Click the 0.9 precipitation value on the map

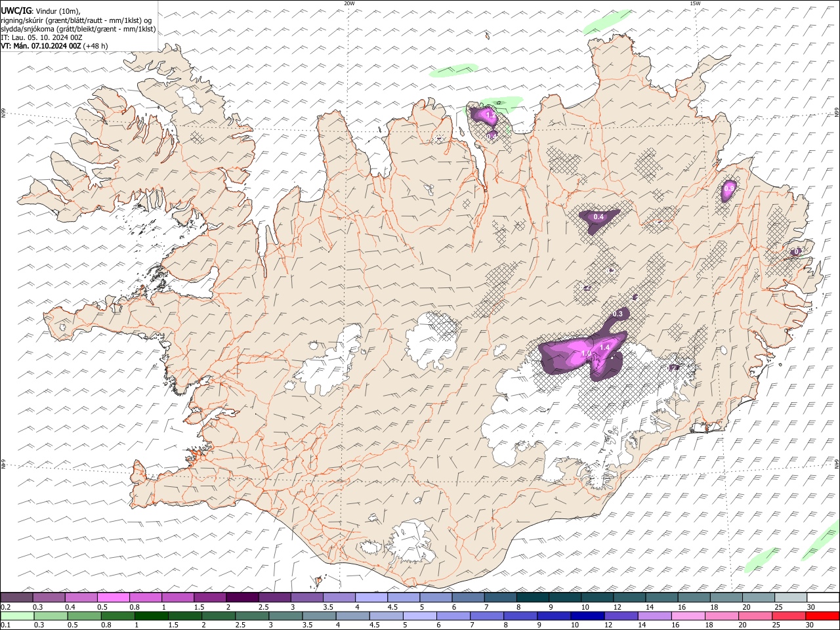(728, 189)
